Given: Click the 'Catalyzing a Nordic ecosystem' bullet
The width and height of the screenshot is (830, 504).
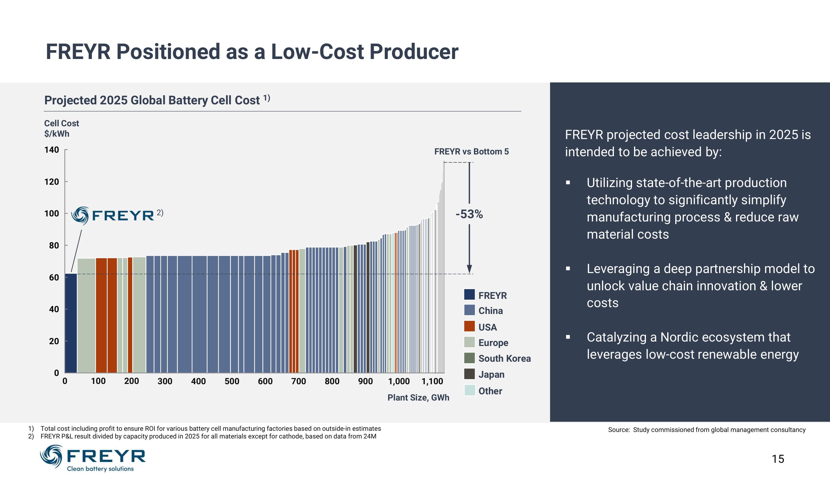Looking at the screenshot, I should pyautogui.click(x=682, y=346).
